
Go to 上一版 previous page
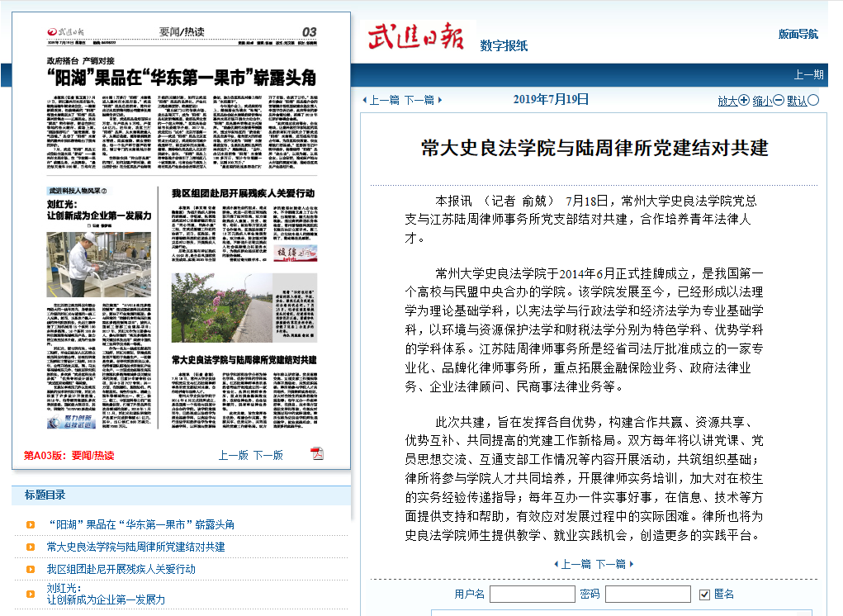[234, 455]
